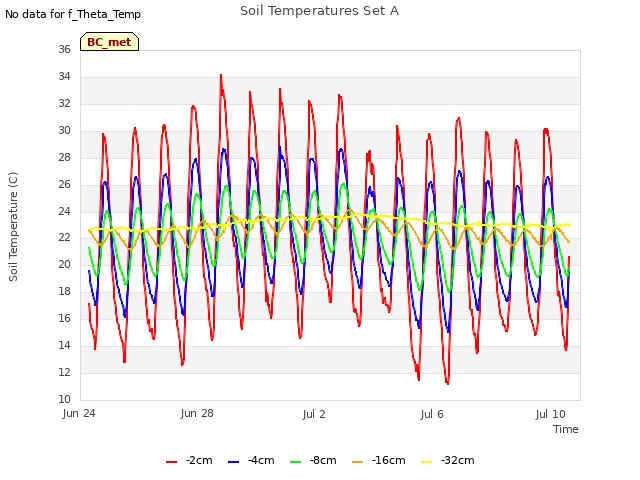Click the 10 y-axis tick label
Viewport: 640px width, 480px height.
click(64, 399)
